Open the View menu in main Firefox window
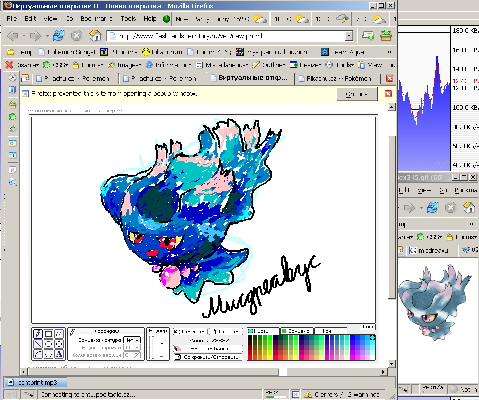This screenshot has height=400, width=479. click(50, 19)
